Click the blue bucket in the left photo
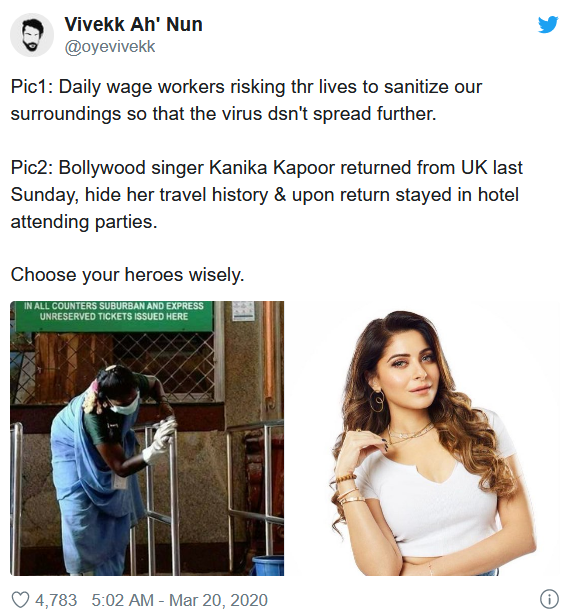 (268, 566)
